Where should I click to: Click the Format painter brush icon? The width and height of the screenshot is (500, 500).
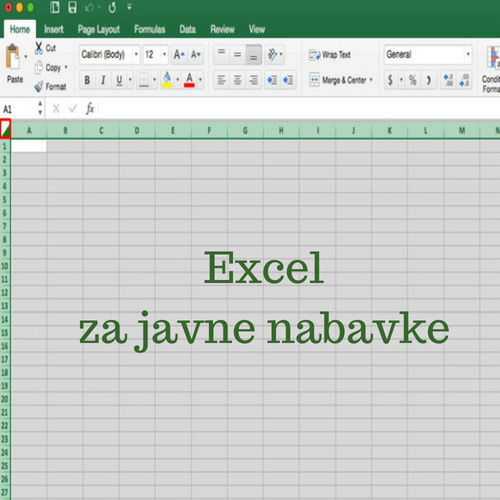pyautogui.click(x=39, y=87)
